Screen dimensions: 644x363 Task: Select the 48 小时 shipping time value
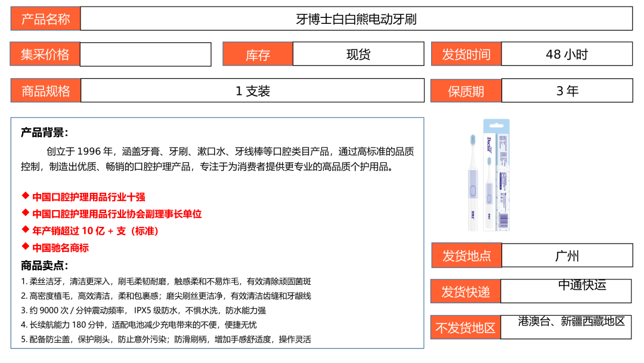pyautogui.click(x=567, y=54)
